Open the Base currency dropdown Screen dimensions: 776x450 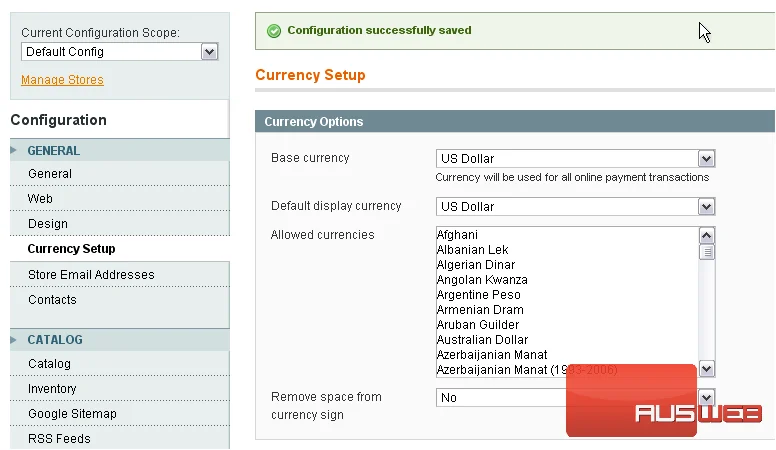pyautogui.click(x=576, y=158)
